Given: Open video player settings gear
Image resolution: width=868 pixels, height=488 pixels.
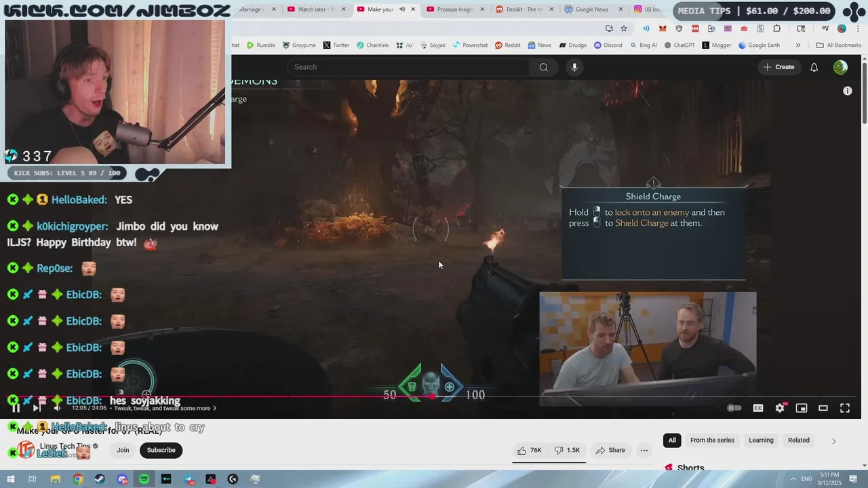Looking at the screenshot, I should coord(780,408).
